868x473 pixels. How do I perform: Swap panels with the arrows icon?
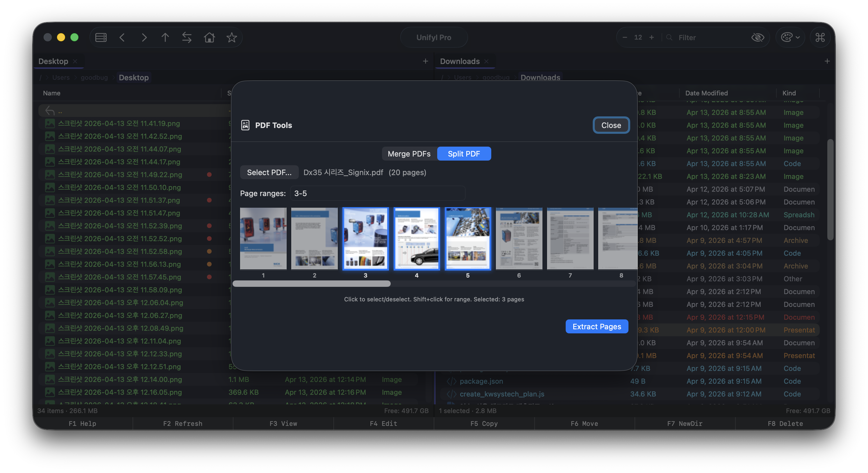click(x=187, y=38)
